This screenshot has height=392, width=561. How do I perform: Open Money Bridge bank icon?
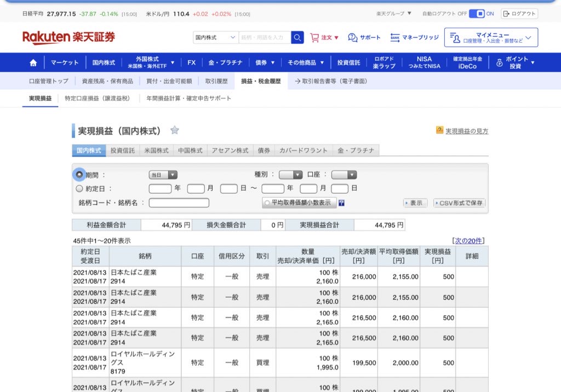point(395,38)
